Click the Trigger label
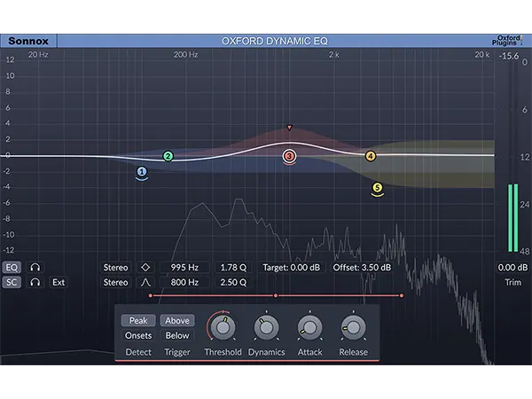Image resolution: width=532 pixels, height=399 pixels. [x=177, y=353]
